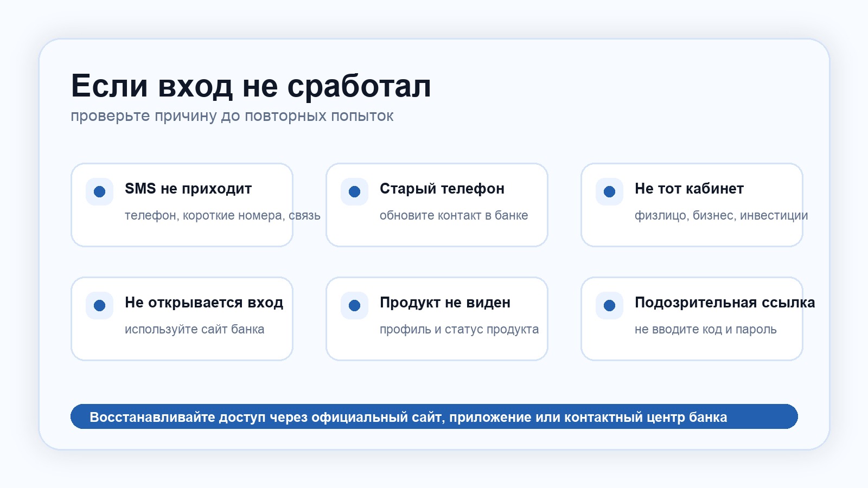Click the subtitle проверьте причину до повторных попыток

click(232, 116)
